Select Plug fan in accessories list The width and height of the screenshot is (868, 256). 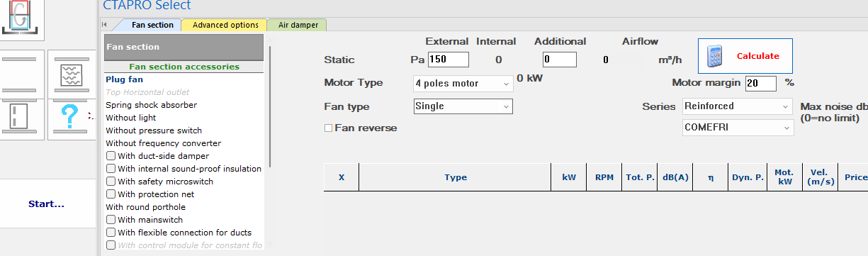coord(124,79)
